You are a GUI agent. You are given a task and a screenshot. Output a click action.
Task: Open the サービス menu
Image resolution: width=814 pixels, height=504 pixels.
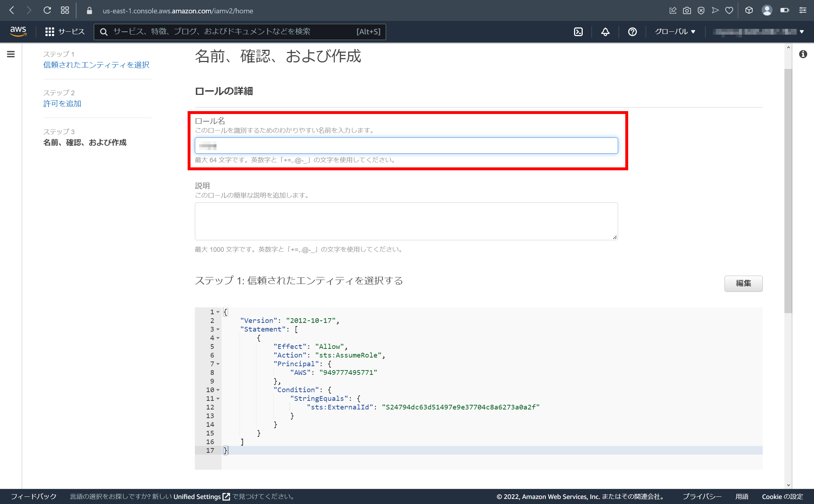tap(65, 32)
